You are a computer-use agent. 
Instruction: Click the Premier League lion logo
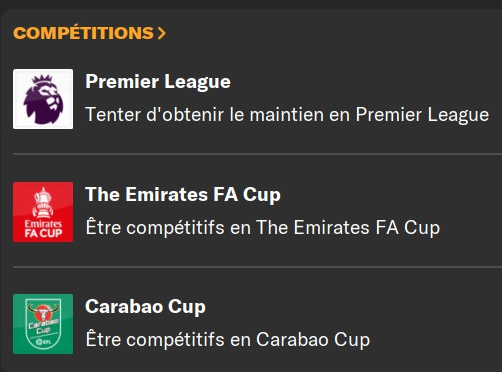tap(43, 99)
